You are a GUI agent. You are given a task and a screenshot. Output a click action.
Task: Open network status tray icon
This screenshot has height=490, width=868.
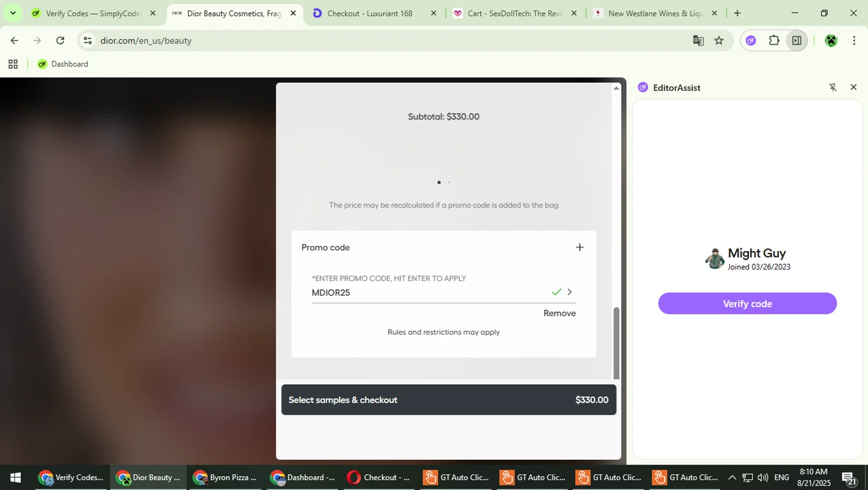748,477
